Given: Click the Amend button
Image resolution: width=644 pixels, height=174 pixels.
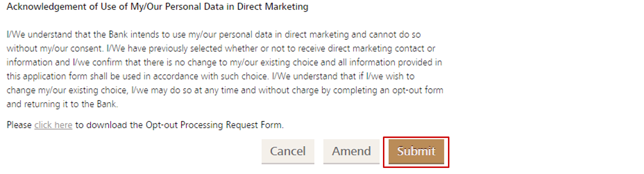Looking at the screenshot, I should tap(351, 151).
